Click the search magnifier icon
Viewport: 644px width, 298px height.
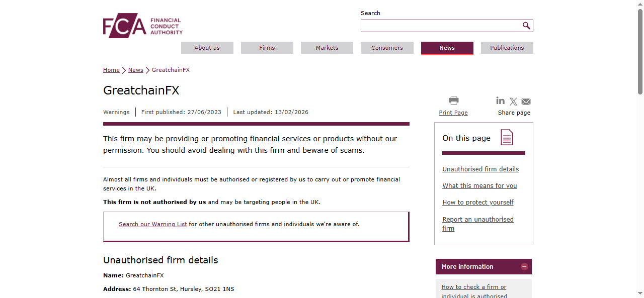pos(526,26)
